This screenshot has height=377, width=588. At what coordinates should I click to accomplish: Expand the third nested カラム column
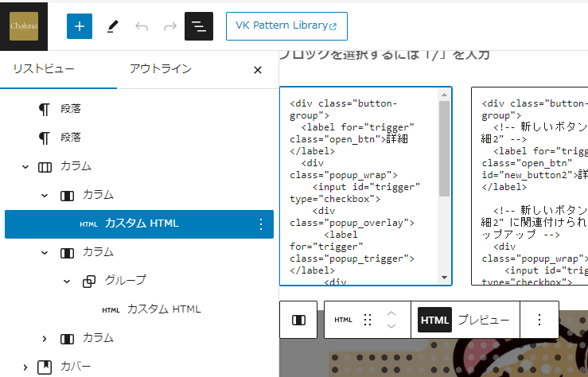pos(45,338)
